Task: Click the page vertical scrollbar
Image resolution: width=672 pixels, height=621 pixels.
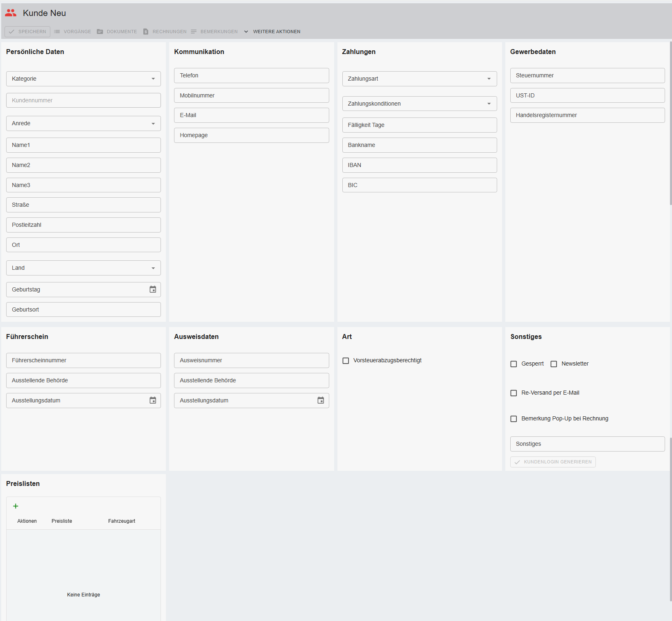Action: [x=670, y=123]
